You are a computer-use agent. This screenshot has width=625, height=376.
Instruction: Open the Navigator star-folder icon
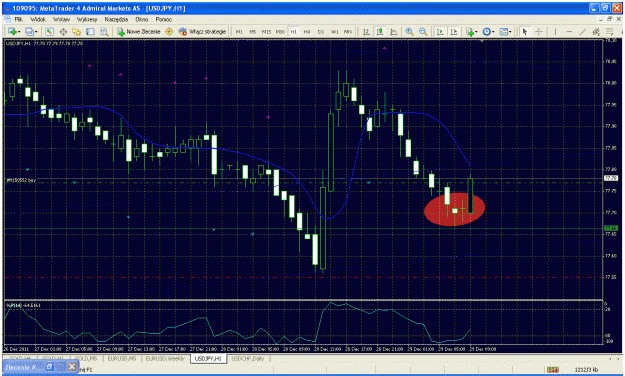(77, 31)
